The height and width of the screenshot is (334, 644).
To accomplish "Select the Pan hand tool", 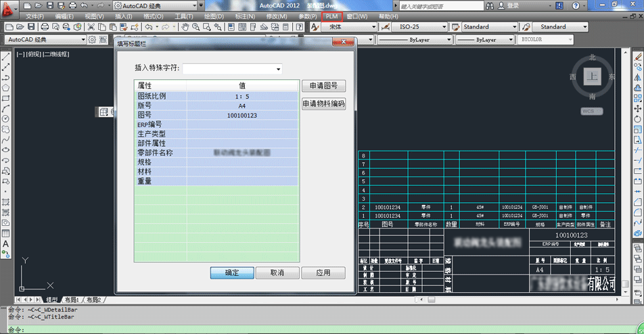I will [184, 27].
